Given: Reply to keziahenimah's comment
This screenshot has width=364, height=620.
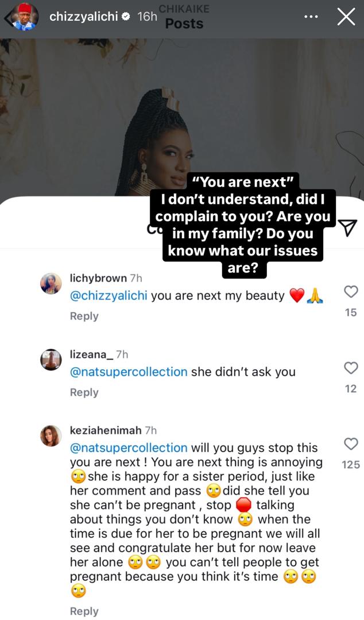Looking at the screenshot, I should point(84,611).
